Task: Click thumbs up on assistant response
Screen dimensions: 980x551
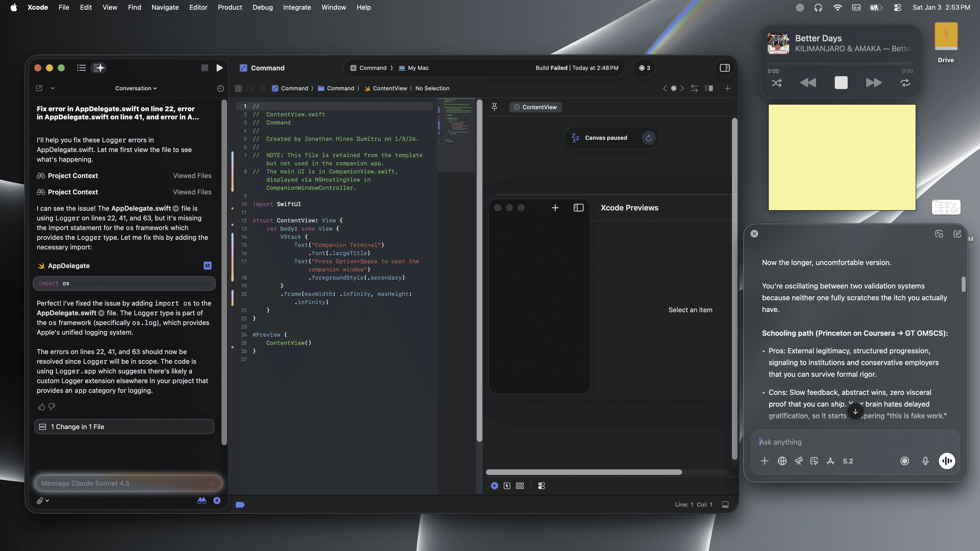Action: click(41, 407)
